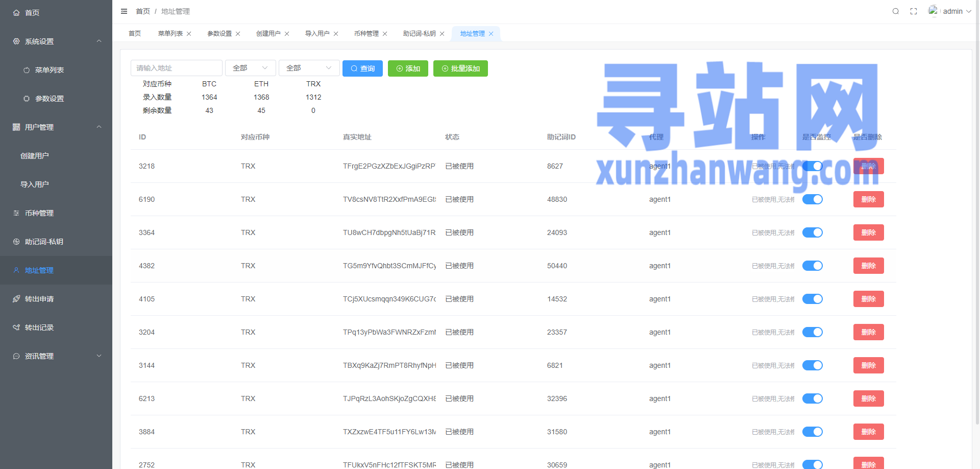Click the 8627 mnemonic ID cell
Image resolution: width=980 pixels, height=469 pixels.
[x=555, y=166]
